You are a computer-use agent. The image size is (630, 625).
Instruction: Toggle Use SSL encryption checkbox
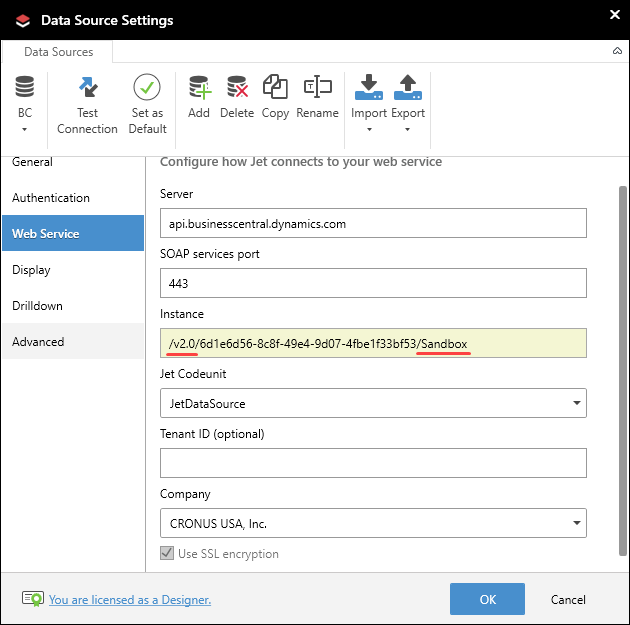point(167,553)
